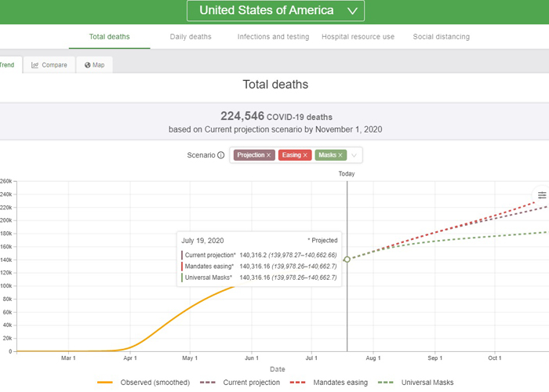Click the globe icon on Map tab
This screenshot has height=392, width=549.
click(x=88, y=65)
